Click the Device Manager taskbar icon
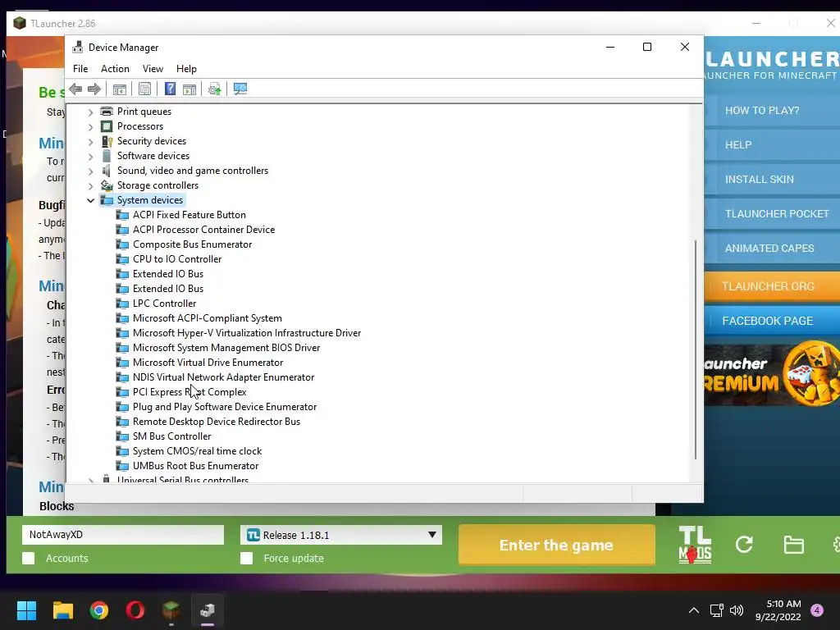The height and width of the screenshot is (630, 840). [208, 610]
